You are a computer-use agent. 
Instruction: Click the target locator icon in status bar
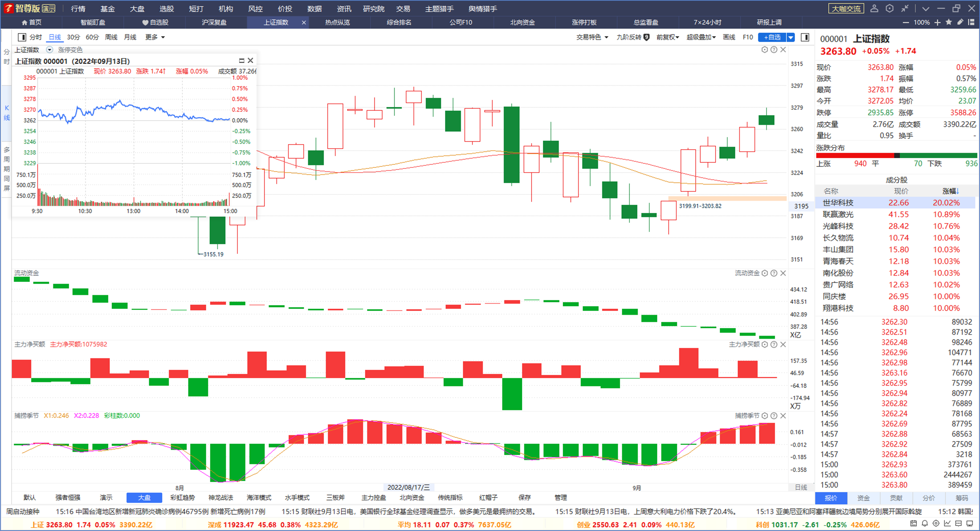point(936,524)
